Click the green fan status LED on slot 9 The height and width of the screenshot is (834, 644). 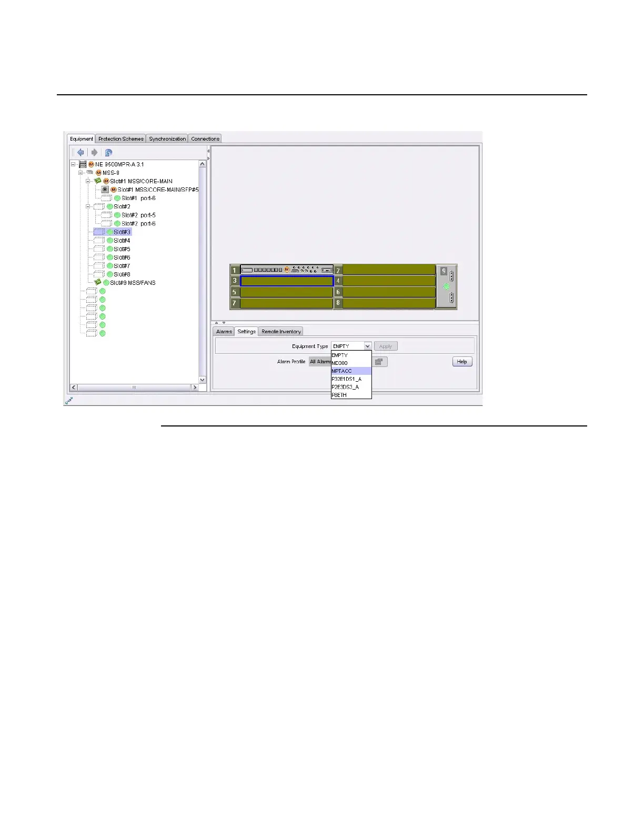point(447,286)
